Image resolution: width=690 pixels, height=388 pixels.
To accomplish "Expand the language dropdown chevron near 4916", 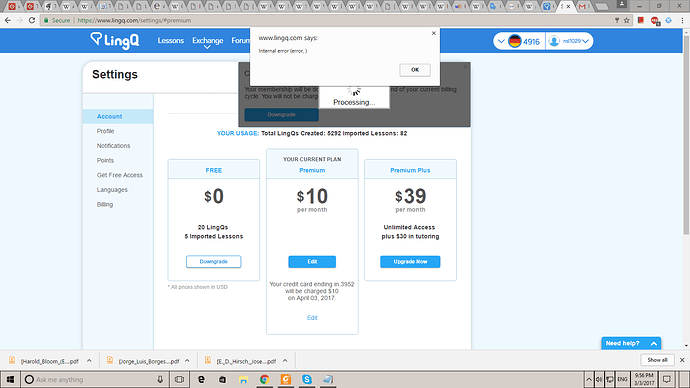I will (501, 41).
